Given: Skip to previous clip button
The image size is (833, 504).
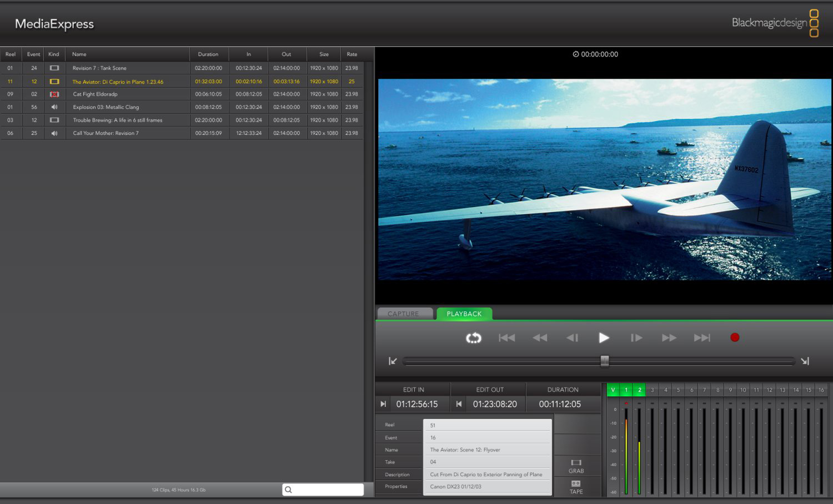Looking at the screenshot, I should pos(506,337).
